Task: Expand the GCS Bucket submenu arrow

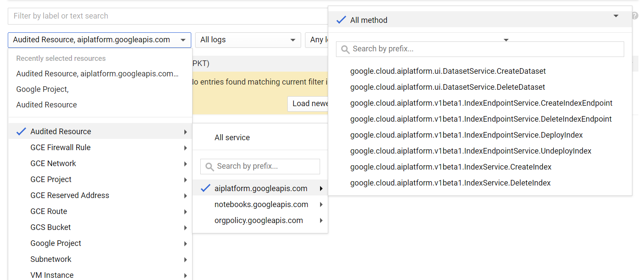Action: pyautogui.click(x=185, y=227)
